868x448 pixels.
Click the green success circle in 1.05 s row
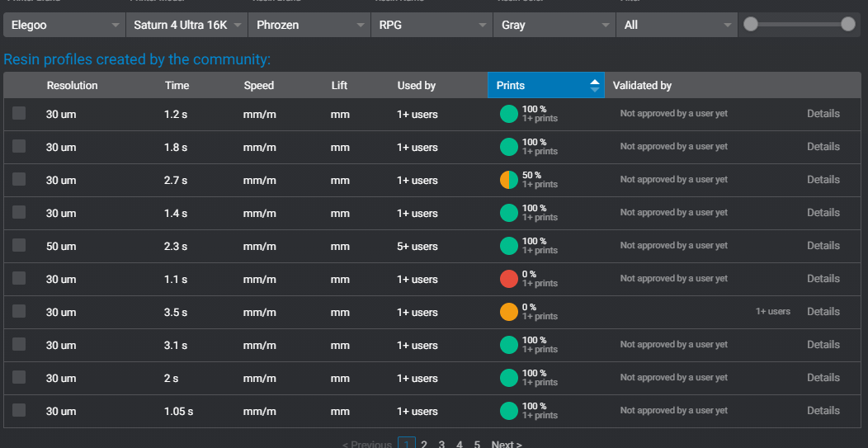coord(509,411)
